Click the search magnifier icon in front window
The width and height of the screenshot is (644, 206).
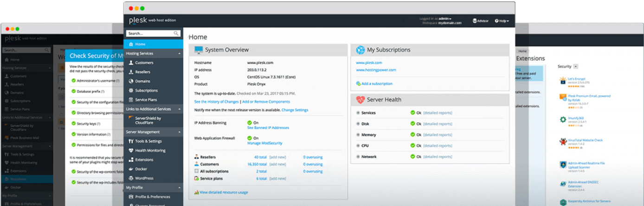pos(176,33)
